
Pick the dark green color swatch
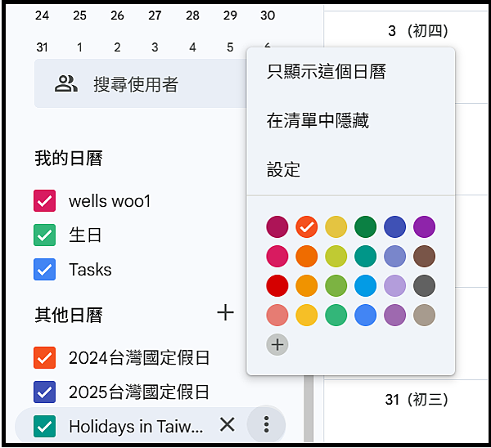pyautogui.click(x=366, y=226)
